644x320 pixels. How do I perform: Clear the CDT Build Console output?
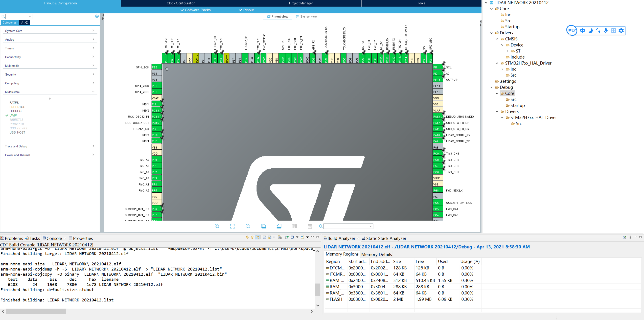[x=280, y=237]
